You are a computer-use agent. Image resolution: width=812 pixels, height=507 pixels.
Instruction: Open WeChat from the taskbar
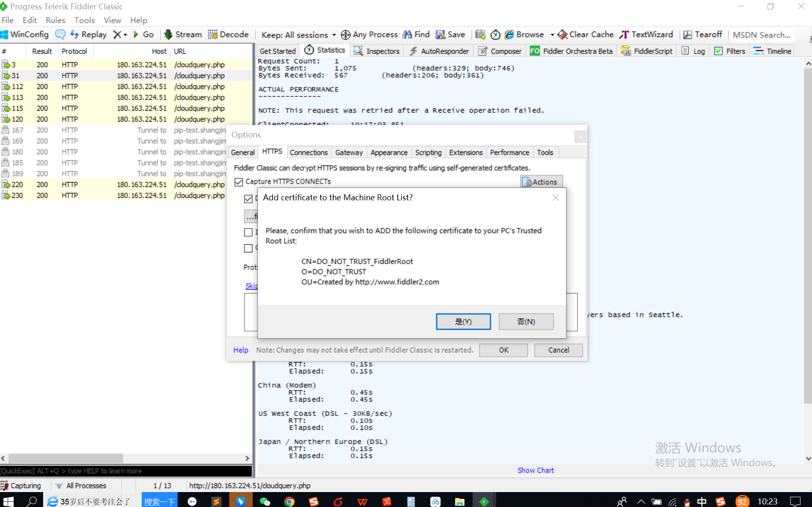coord(265,501)
